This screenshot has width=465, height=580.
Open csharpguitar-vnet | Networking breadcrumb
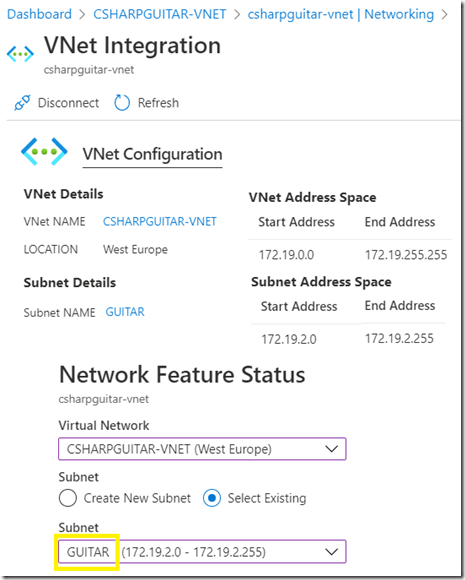point(341,14)
